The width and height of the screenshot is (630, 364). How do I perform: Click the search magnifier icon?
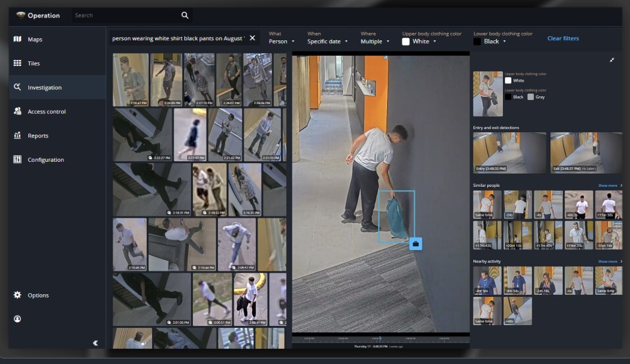coord(185,15)
